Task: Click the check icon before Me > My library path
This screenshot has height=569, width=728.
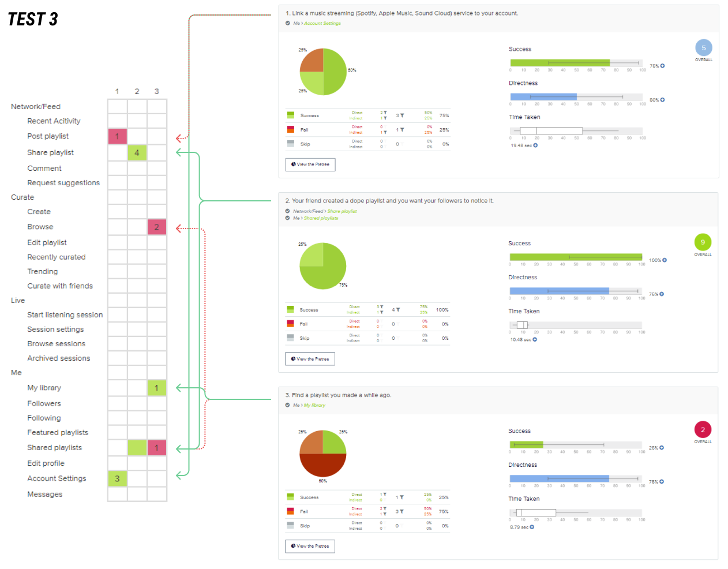Action: (288, 405)
